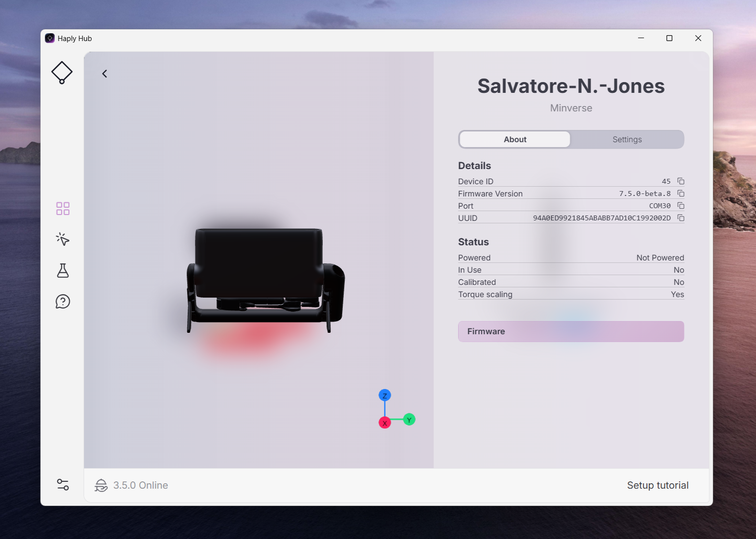The width and height of the screenshot is (756, 539).
Task: Select the About tab
Action: [x=515, y=139]
